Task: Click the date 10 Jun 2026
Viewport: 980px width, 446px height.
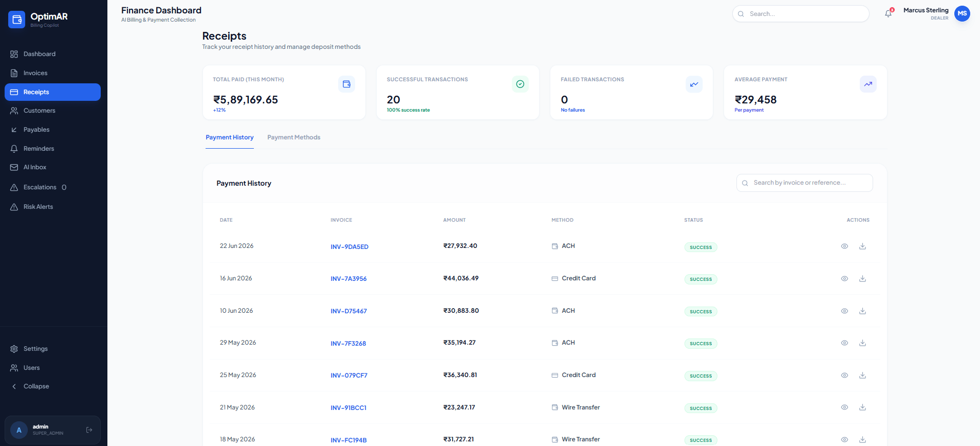Action: point(236,311)
